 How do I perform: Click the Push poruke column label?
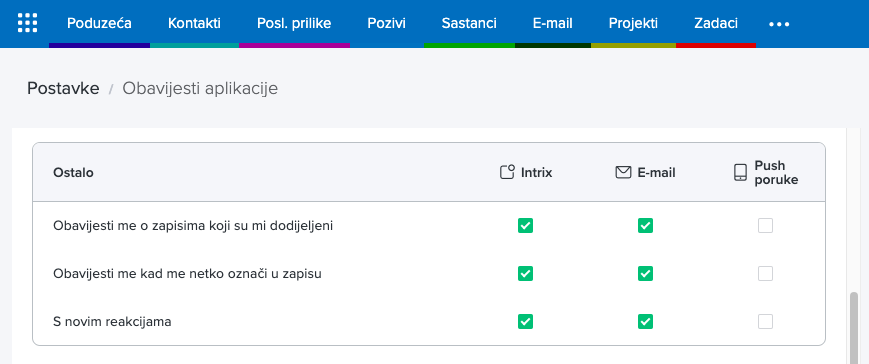click(776, 172)
